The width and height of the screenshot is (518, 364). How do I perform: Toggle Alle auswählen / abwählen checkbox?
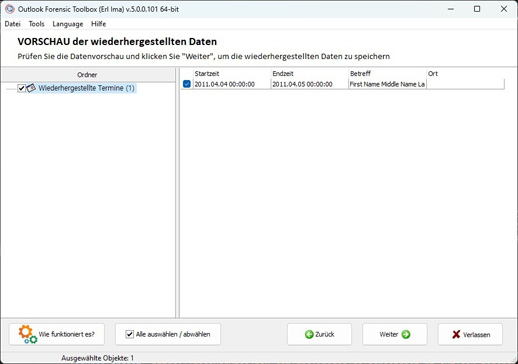130,334
